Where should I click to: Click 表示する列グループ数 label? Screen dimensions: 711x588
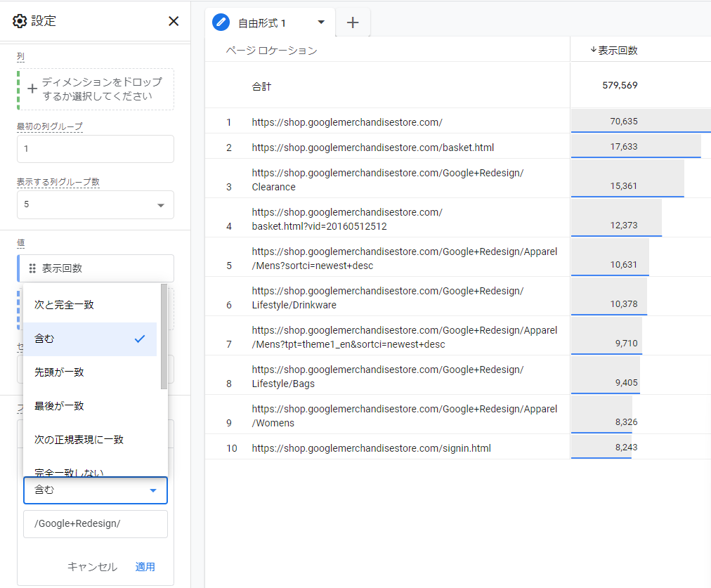[x=58, y=182]
